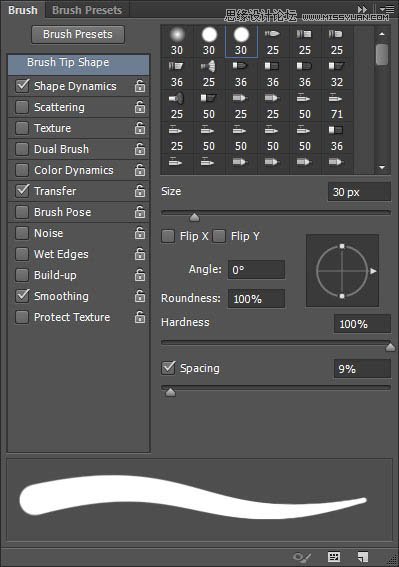Screen dimensions: 399x567
Task: Open the panel flyout menu
Action: tap(387, 10)
